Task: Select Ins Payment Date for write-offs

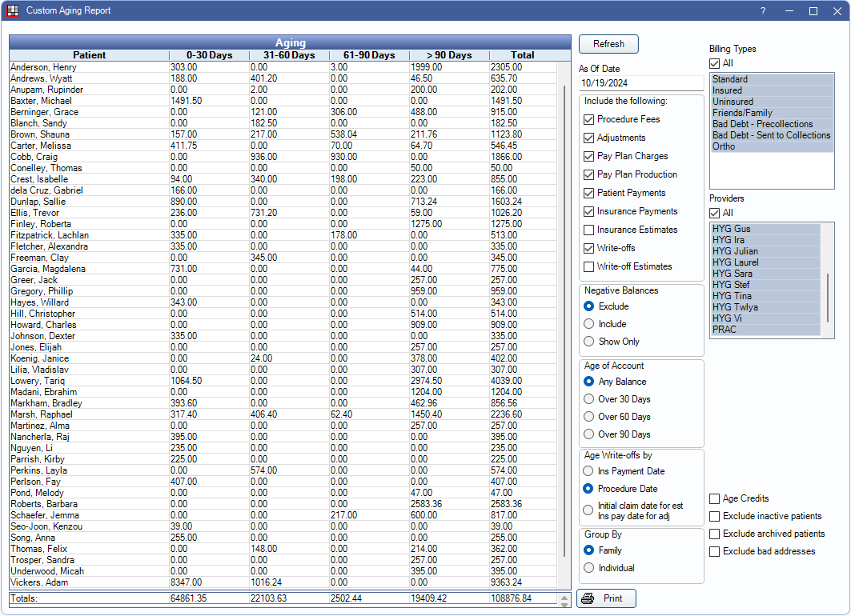Action: 589,471
